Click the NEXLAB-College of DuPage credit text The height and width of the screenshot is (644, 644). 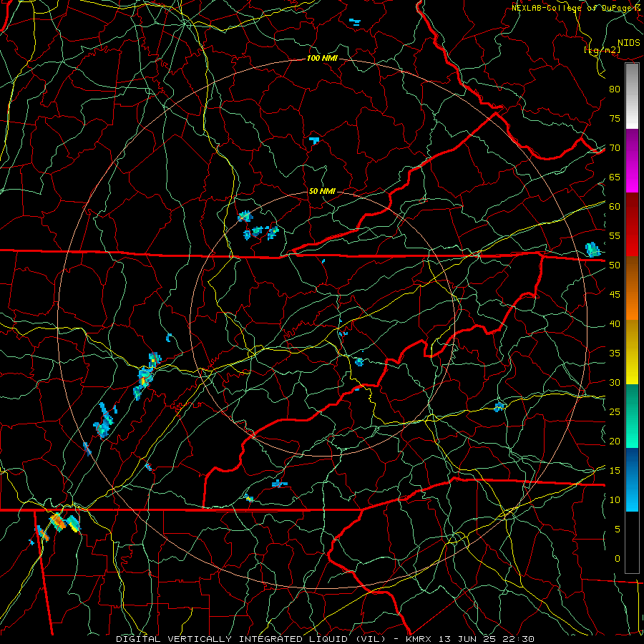[572, 8]
